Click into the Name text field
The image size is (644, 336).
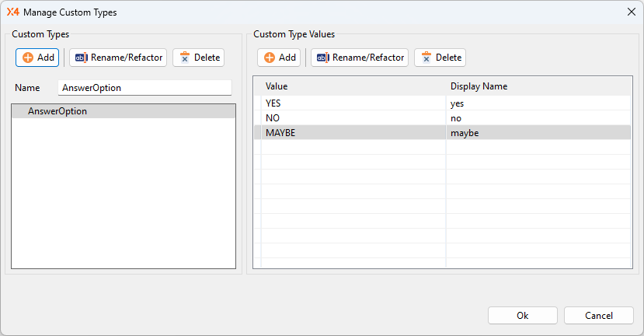tap(144, 88)
